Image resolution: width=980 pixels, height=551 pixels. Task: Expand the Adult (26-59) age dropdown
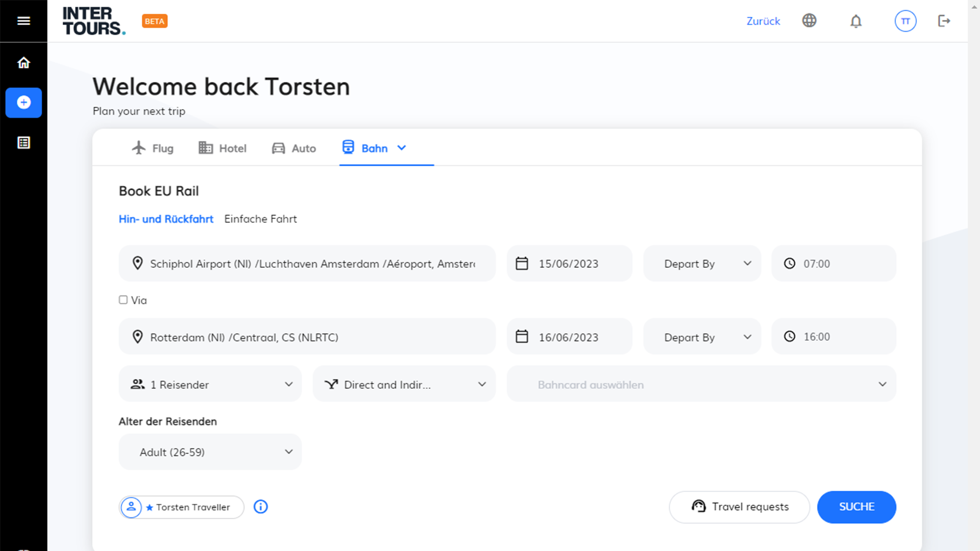[210, 452]
